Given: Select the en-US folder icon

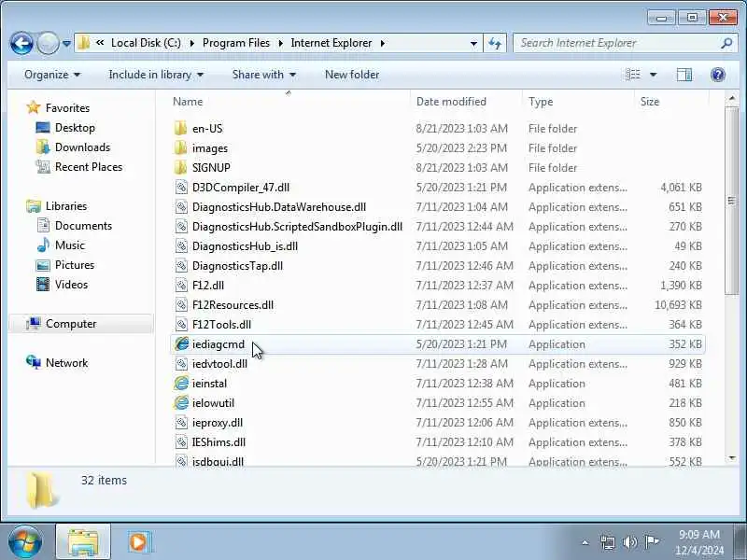Looking at the screenshot, I should pyautogui.click(x=180, y=129).
